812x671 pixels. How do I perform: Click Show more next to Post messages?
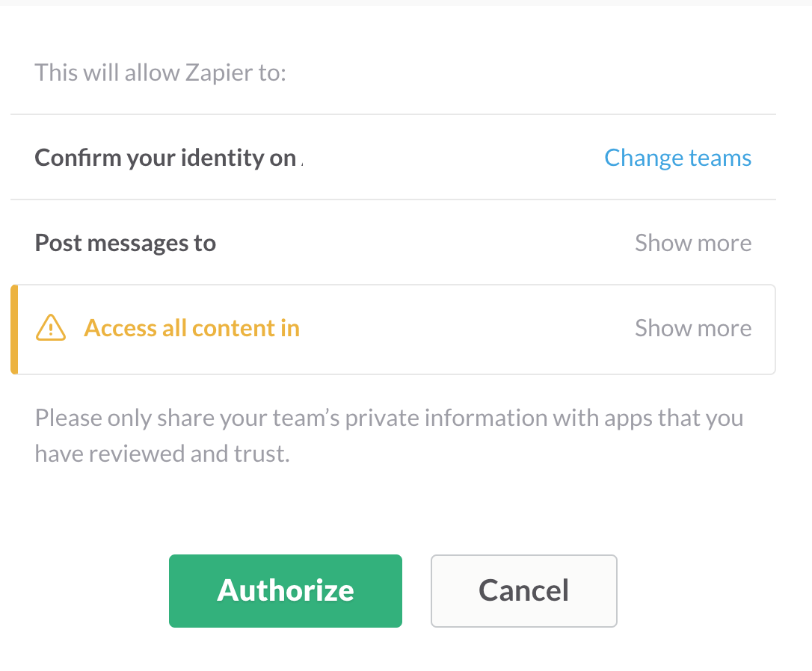(x=693, y=243)
